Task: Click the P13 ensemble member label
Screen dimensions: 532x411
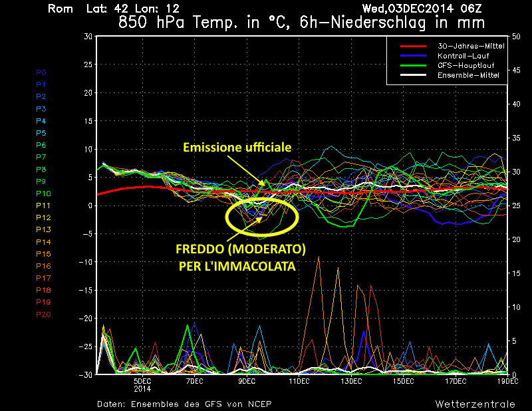Action: (43, 229)
